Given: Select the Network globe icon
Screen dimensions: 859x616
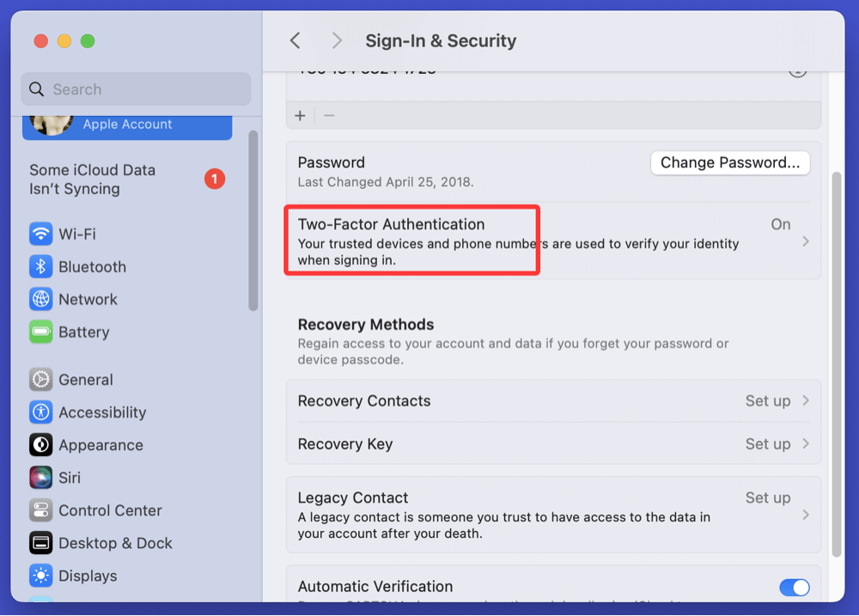Looking at the screenshot, I should [40, 299].
